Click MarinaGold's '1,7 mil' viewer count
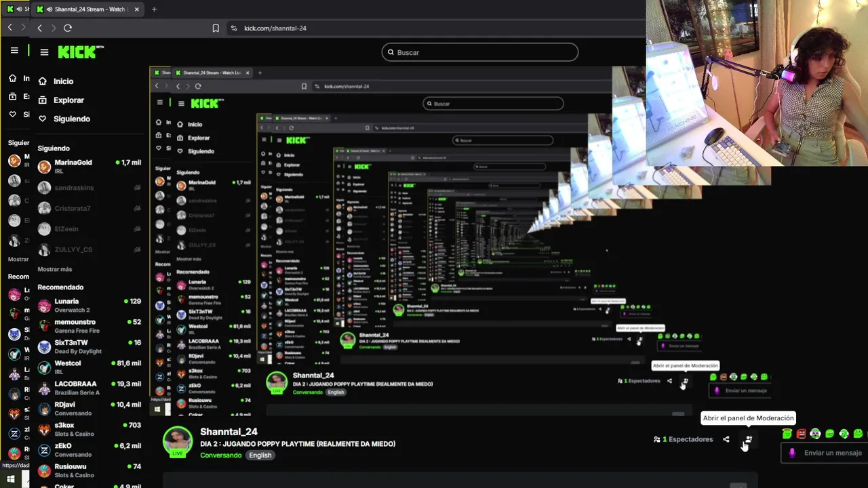Image resolution: width=868 pixels, height=488 pixels. coord(129,163)
